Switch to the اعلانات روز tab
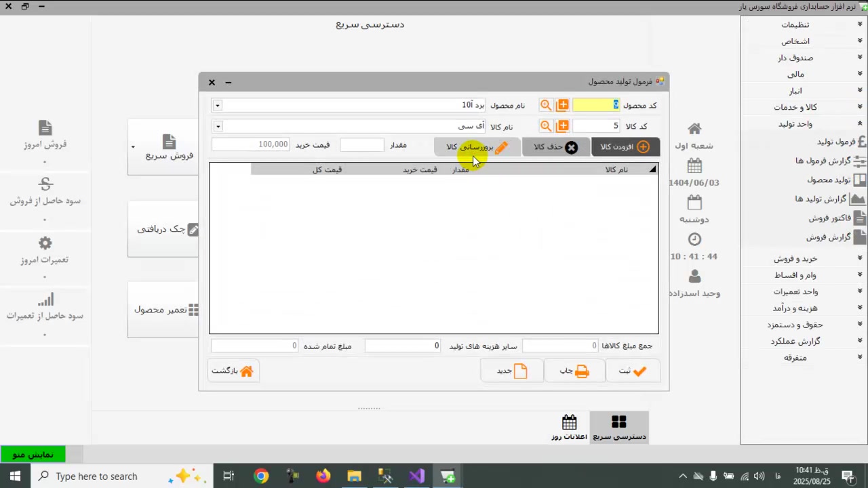This screenshot has height=488, width=868. [570, 428]
